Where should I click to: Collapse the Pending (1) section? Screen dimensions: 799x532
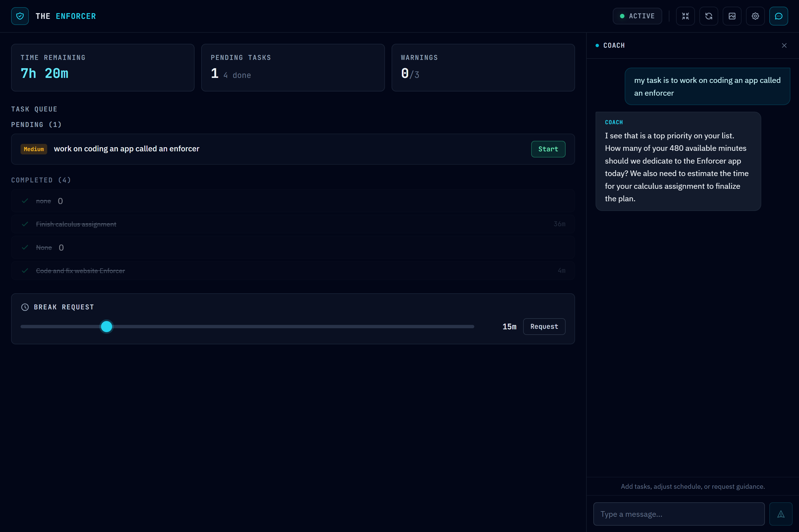[36, 124]
